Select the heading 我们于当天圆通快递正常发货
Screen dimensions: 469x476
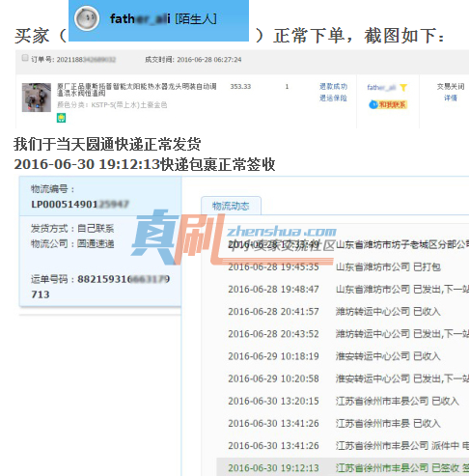pos(107,144)
